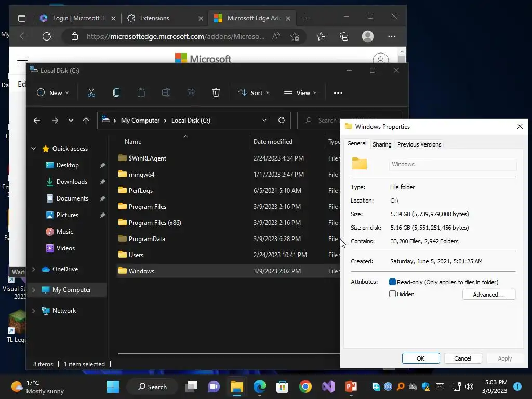Screen dimensions: 532x399
Task: Open Collections in Edge toolbar
Action: point(344,36)
